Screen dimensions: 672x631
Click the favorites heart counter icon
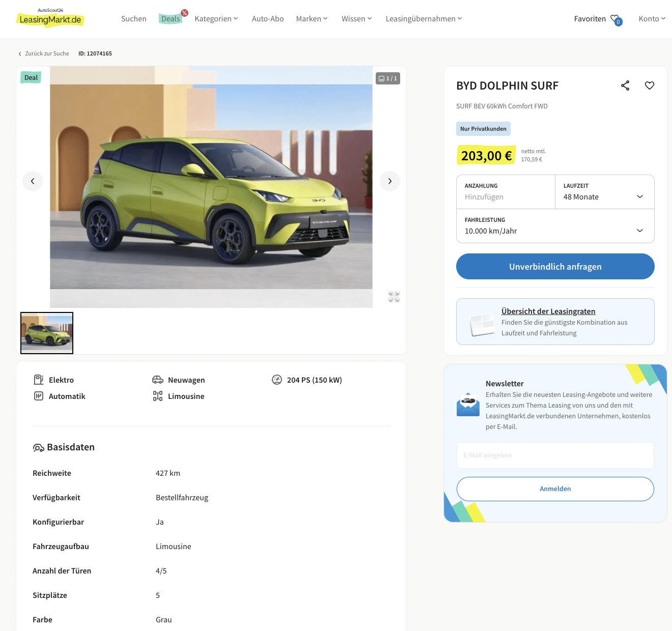[x=616, y=19]
